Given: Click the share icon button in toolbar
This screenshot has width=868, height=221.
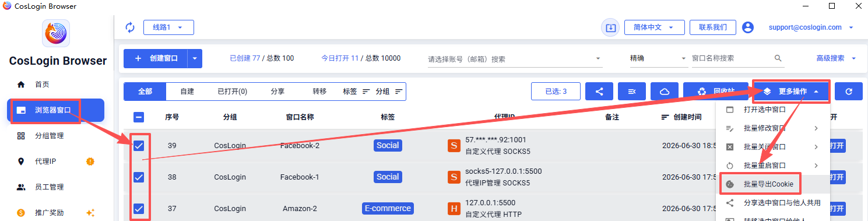Looking at the screenshot, I should [599, 92].
